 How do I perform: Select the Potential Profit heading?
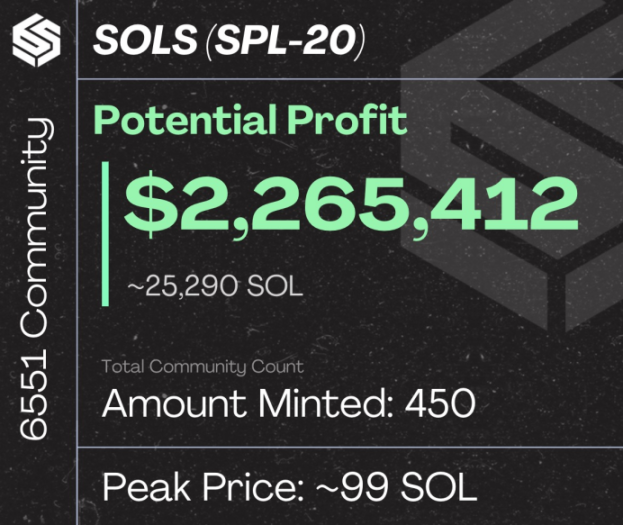coord(250,120)
